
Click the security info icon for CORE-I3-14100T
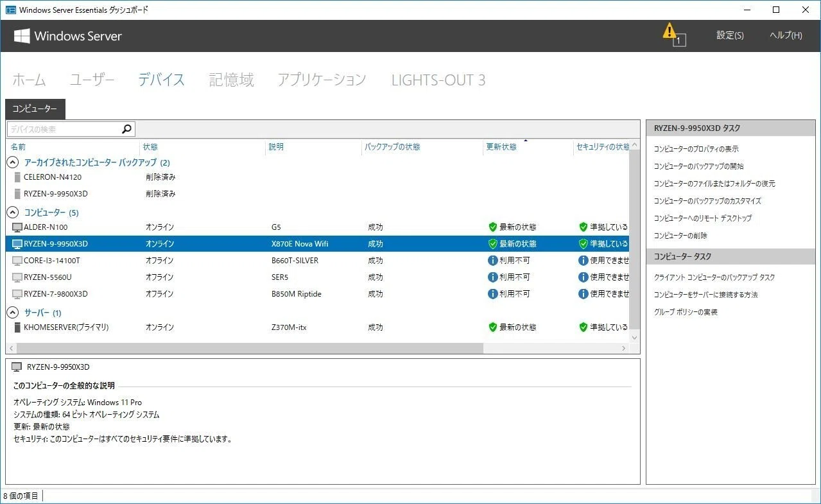click(583, 261)
